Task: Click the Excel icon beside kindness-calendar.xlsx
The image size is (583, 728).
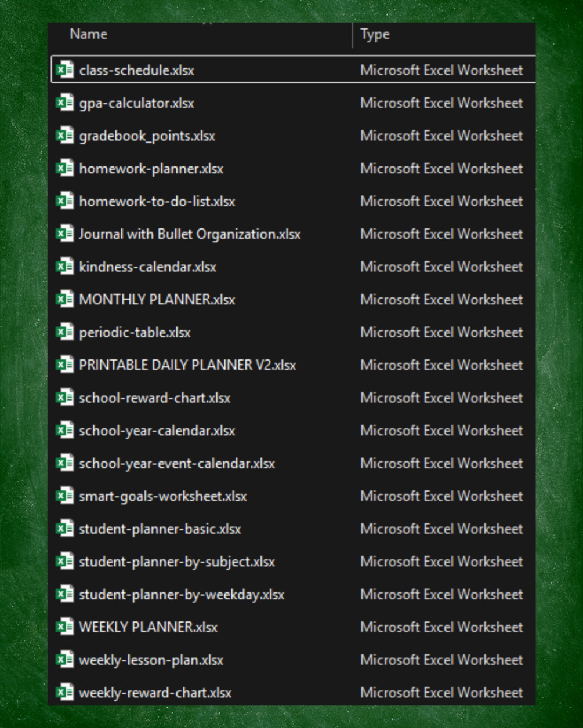Action: [64, 267]
